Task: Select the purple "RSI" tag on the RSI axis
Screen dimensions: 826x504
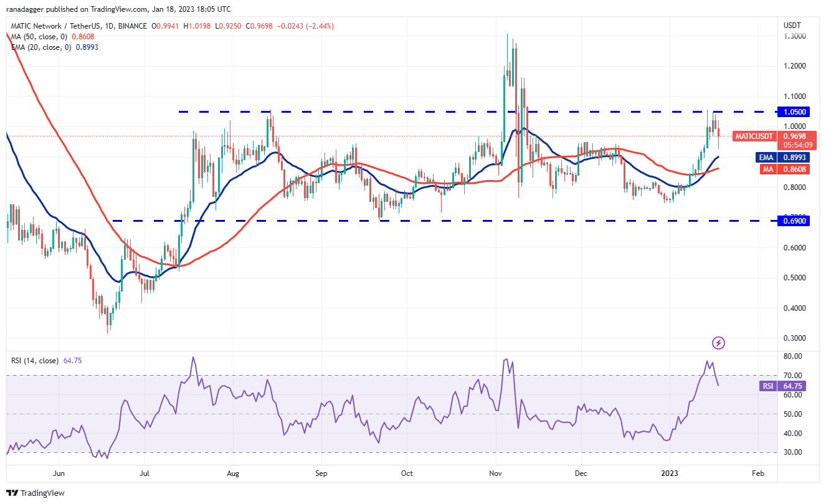Action: coord(768,386)
